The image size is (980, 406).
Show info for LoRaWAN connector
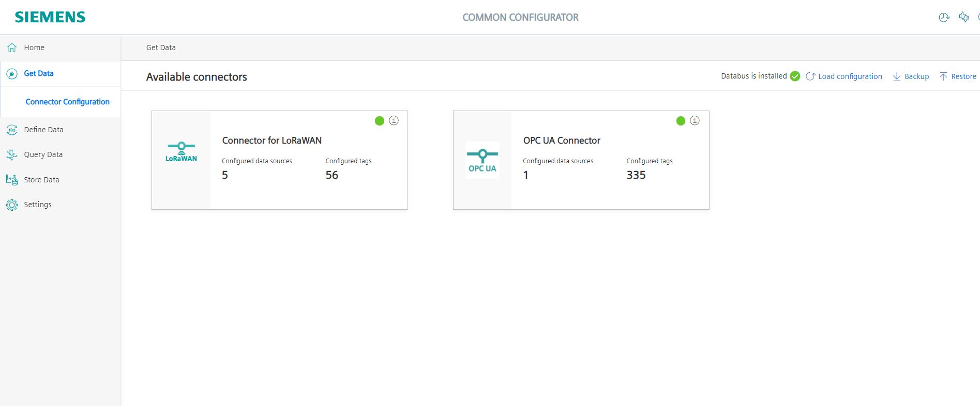click(x=394, y=120)
